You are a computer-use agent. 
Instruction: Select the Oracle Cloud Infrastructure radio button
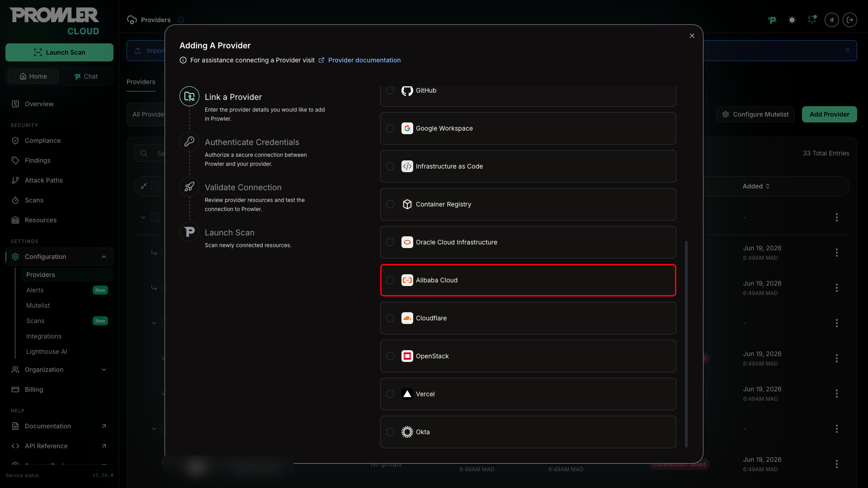(x=390, y=242)
